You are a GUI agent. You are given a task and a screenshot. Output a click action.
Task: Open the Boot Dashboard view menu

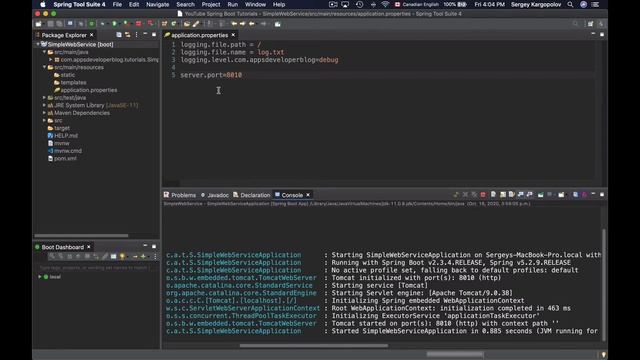(155, 256)
